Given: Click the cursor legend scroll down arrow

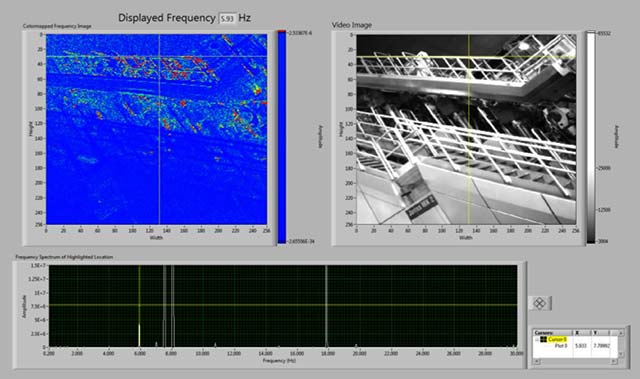Looking at the screenshot, I should point(621,355).
